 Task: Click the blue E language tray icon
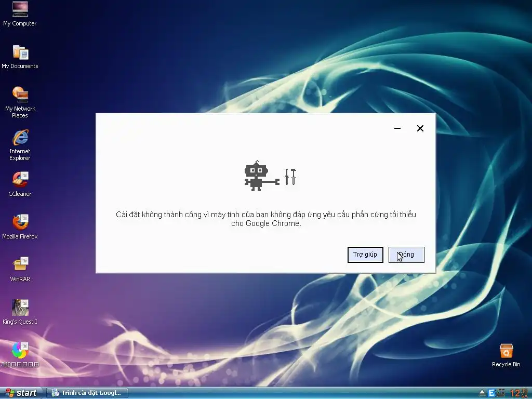pos(491,393)
